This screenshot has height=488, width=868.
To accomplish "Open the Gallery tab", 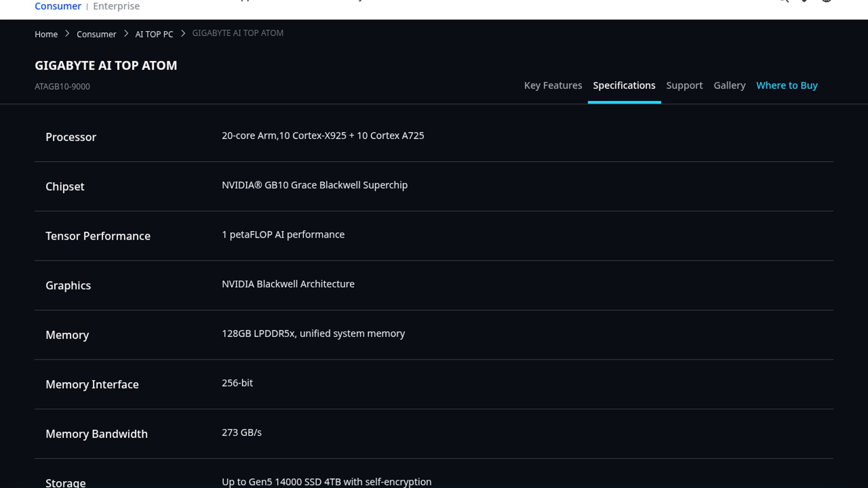I will click(729, 85).
